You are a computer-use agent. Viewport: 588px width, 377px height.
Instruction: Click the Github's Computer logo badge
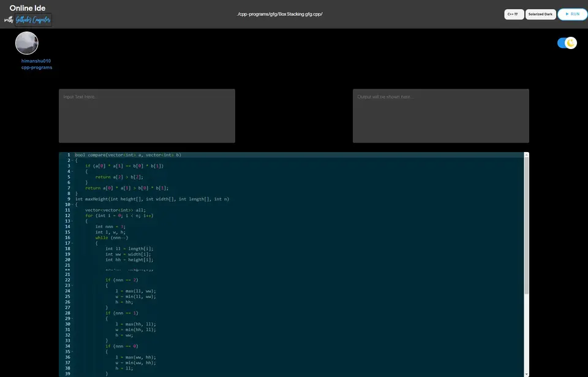click(33, 20)
